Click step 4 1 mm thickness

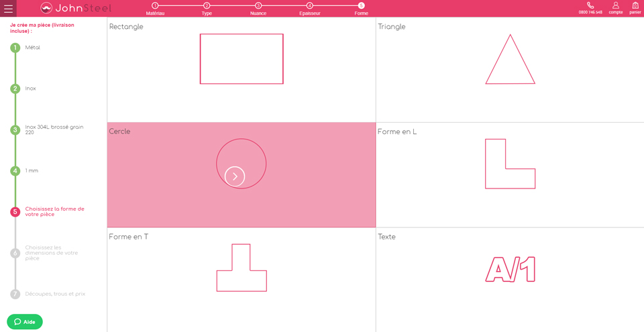pos(15,171)
